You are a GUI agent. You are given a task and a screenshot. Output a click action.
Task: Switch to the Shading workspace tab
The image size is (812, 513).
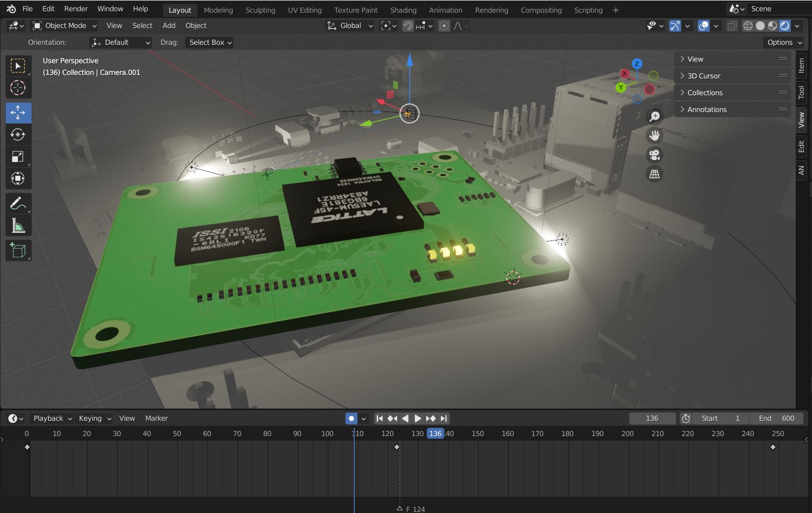[x=403, y=10]
